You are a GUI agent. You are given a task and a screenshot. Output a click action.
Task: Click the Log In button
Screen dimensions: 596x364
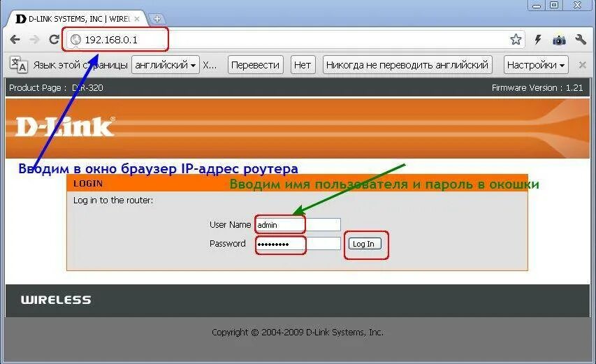click(x=364, y=244)
